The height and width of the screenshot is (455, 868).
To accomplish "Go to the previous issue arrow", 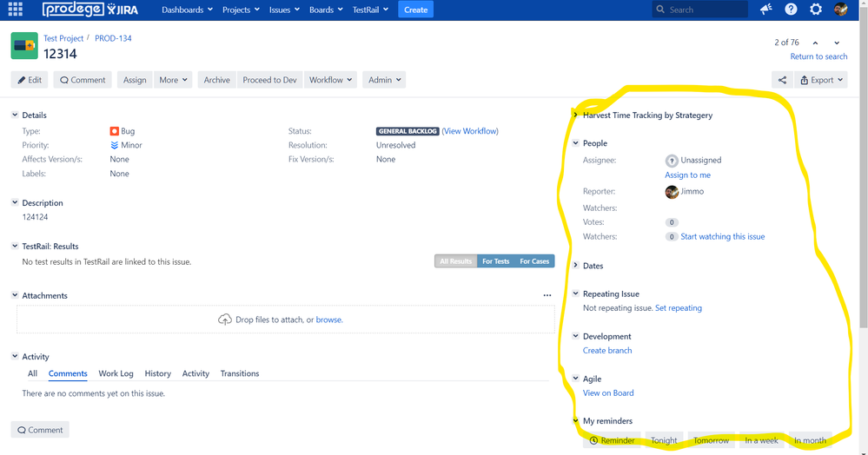I will coord(815,43).
